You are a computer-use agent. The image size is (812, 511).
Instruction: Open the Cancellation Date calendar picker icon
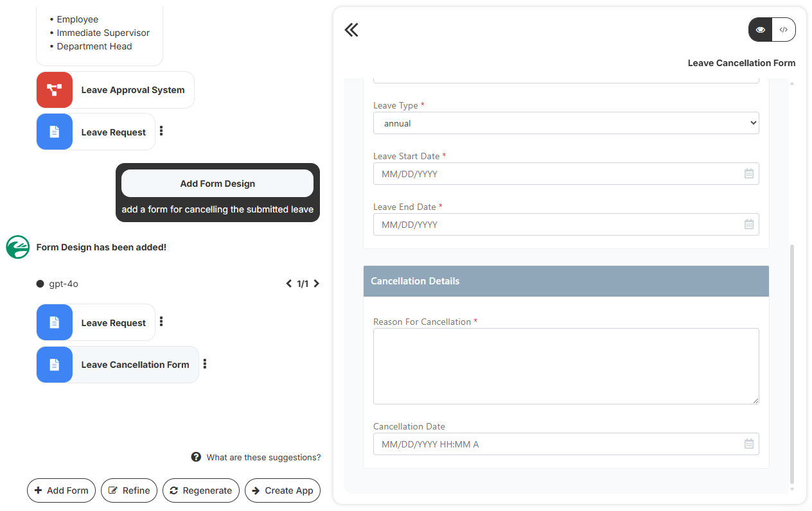coord(748,444)
